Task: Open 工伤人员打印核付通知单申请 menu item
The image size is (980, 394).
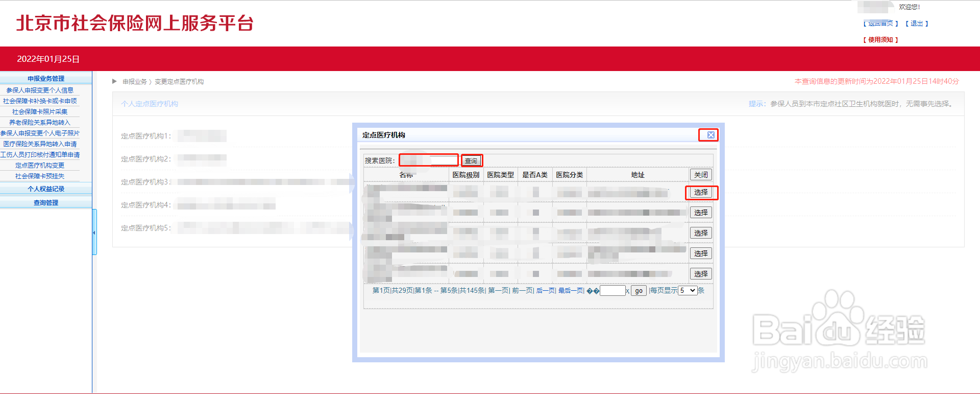Action: (40, 154)
